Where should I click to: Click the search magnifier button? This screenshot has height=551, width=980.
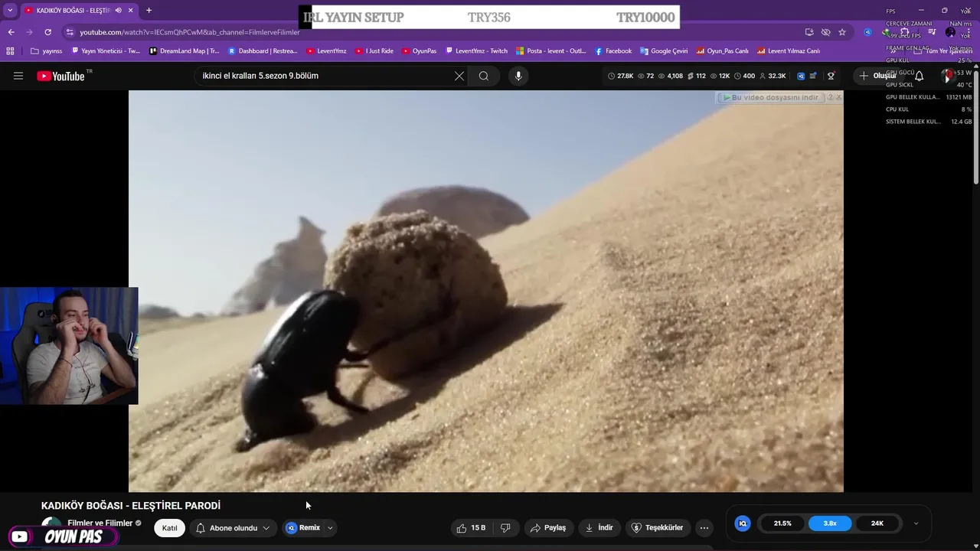[484, 76]
